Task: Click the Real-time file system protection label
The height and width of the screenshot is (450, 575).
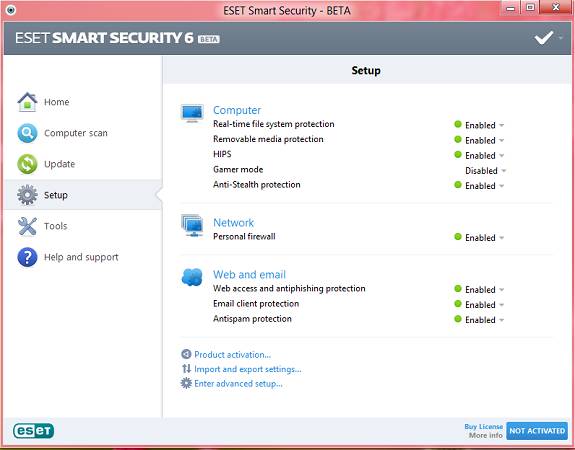Action: pyautogui.click(x=274, y=124)
